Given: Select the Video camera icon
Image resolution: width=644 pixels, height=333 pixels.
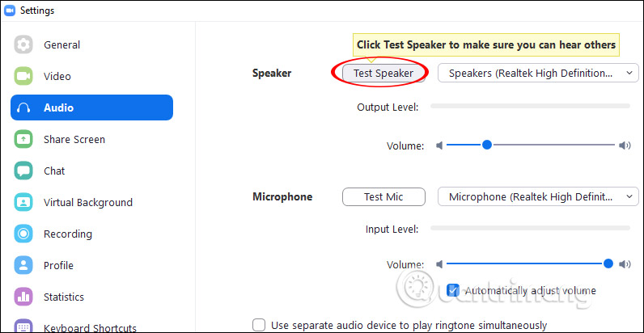Looking at the screenshot, I should point(23,76).
